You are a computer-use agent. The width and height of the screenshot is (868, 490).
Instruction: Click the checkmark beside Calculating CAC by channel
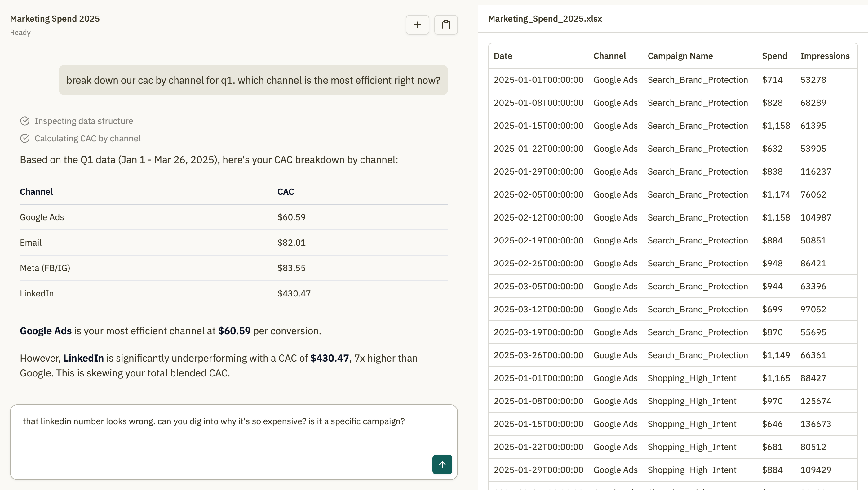click(x=25, y=138)
